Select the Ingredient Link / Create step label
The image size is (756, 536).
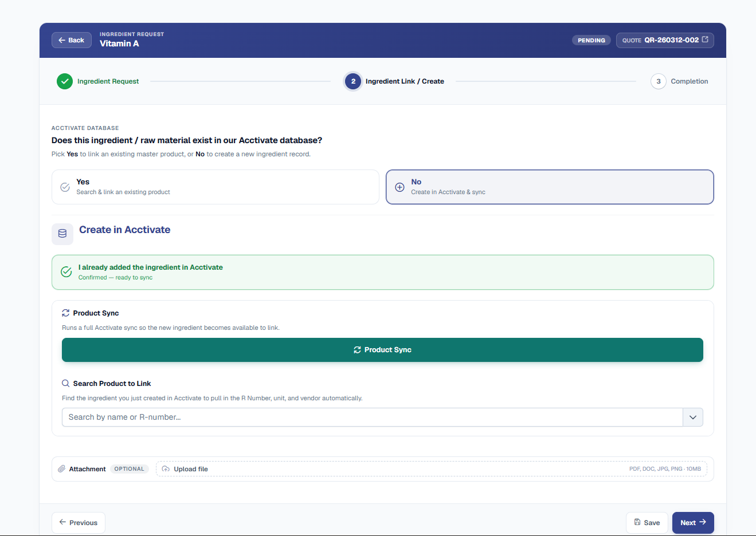[405, 81]
